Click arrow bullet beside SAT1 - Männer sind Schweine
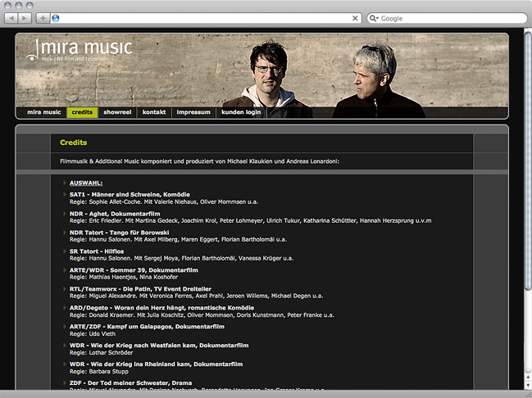 64,194
